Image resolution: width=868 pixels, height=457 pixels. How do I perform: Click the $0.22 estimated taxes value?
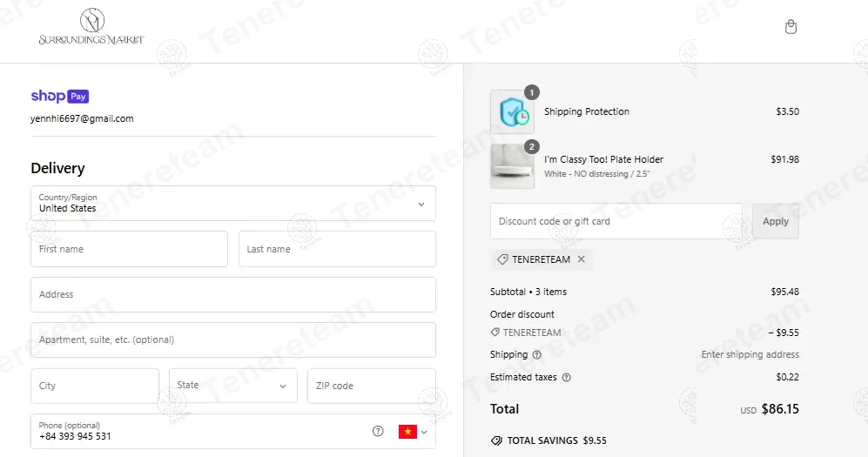(787, 377)
